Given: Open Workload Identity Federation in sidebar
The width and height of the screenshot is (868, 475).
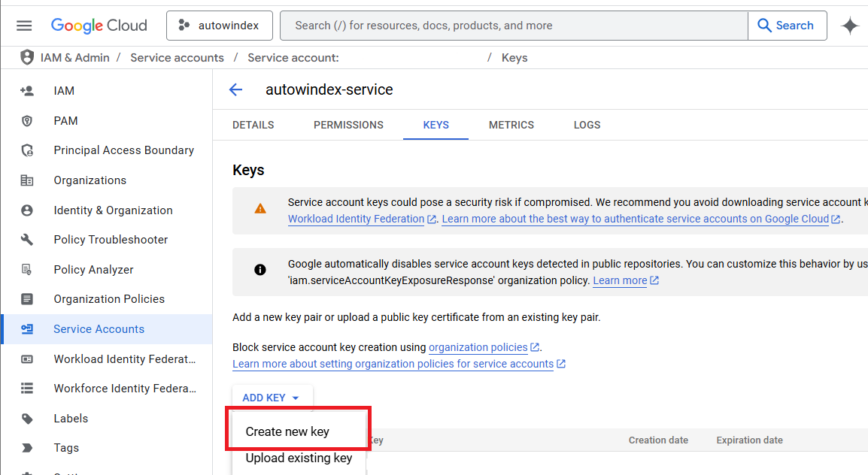Looking at the screenshot, I should tap(125, 359).
